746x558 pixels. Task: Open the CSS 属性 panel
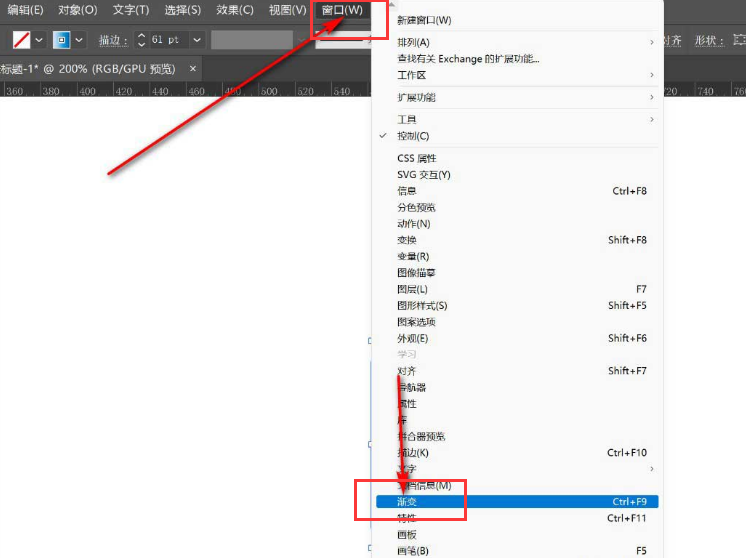[517, 158]
